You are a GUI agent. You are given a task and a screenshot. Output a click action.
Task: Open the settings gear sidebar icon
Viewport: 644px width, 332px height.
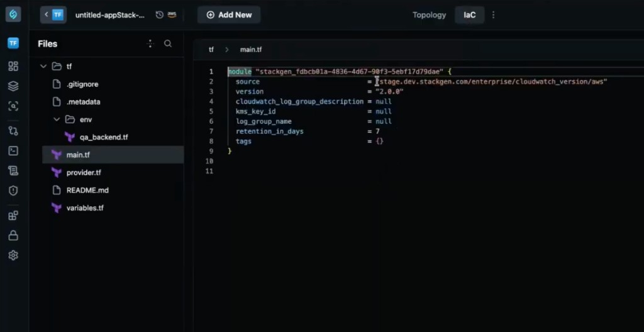tap(13, 255)
